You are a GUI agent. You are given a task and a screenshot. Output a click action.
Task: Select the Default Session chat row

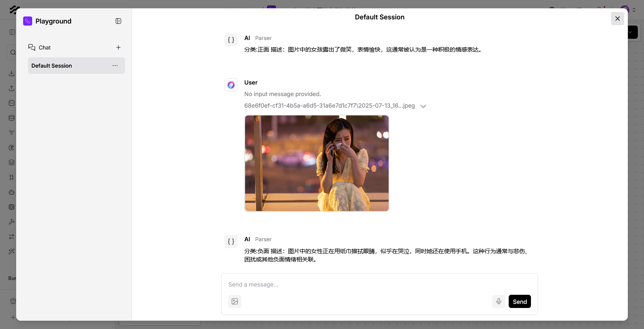pyautogui.click(x=76, y=66)
